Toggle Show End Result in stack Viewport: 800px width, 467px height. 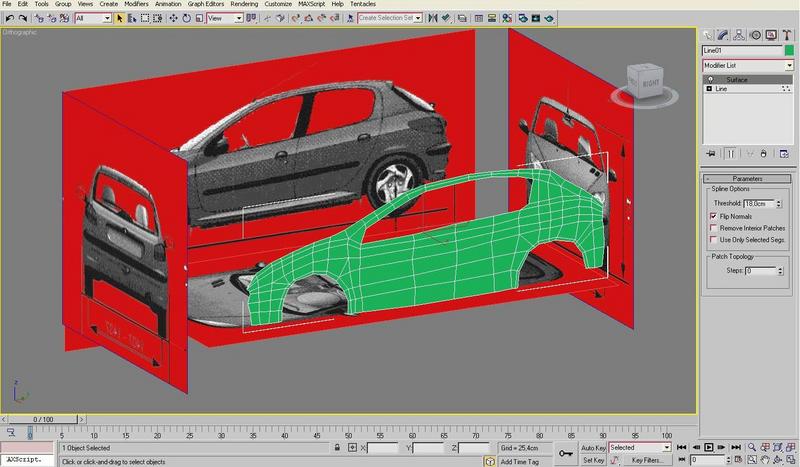(x=731, y=154)
